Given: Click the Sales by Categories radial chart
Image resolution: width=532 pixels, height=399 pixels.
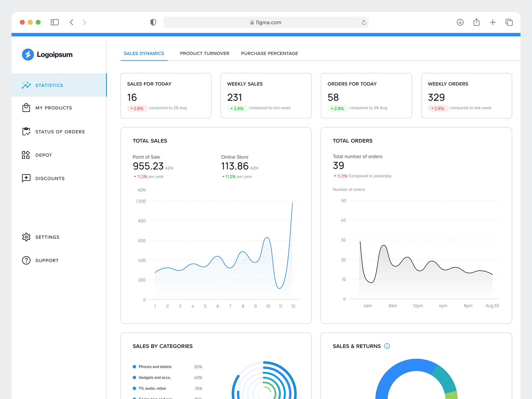Looking at the screenshot, I should pyautogui.click(x=264, y=380).
